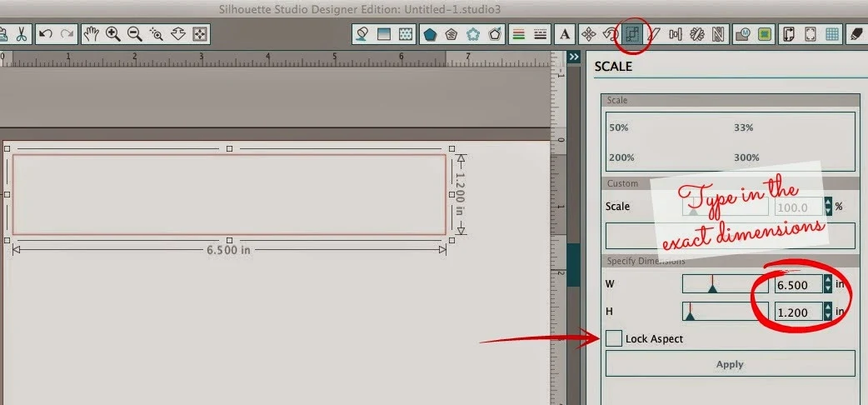Open the Align window
The height and width of the screenshot is (405, 868).
click(x=675, y=34)
